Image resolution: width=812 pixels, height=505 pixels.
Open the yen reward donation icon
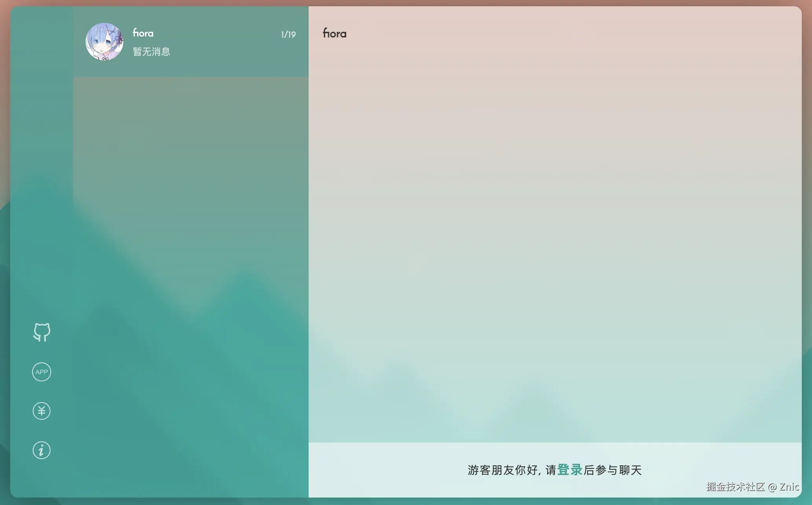pos(42,411)
